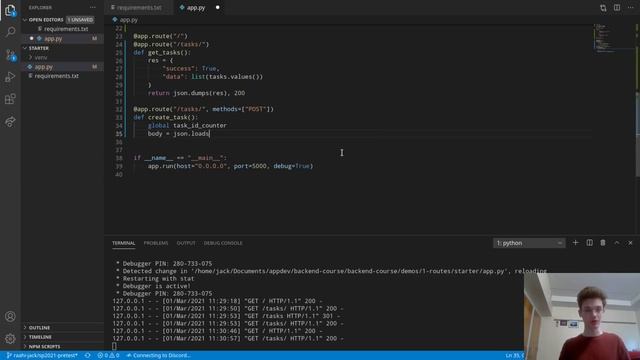Screen dimensions: 640x360
Task: Click the 'return json.dumps(res), 200' line
Action: coord(196,93)
